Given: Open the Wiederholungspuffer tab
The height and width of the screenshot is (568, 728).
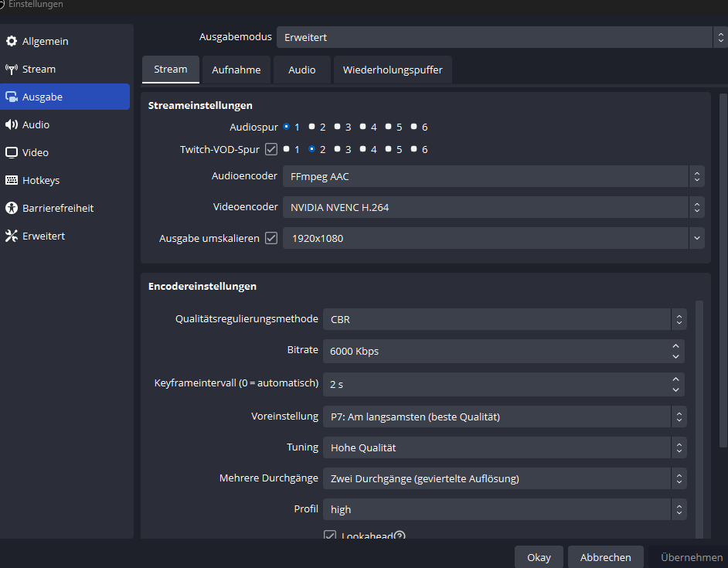Looking at the screenshot, I should 393,70.
